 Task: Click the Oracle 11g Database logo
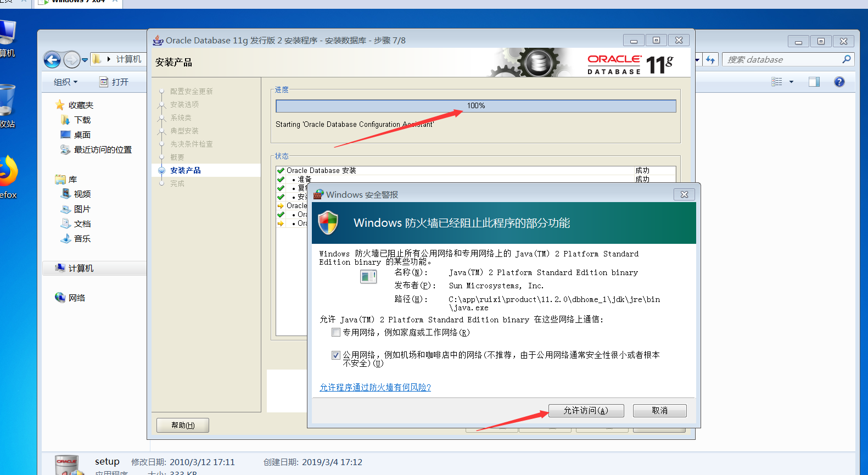[x=630, y=64]
